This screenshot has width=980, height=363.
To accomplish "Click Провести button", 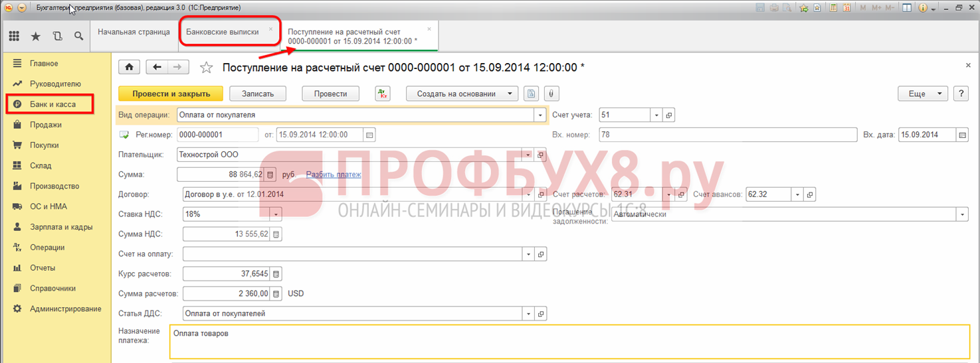I will coord(331,94).
